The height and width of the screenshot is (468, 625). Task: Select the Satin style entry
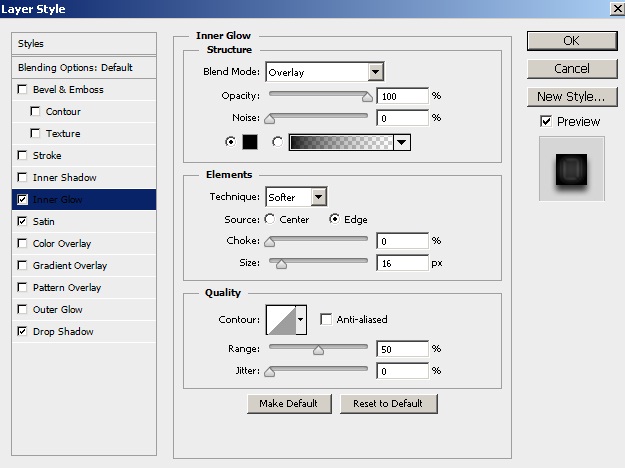coord(44,222)
